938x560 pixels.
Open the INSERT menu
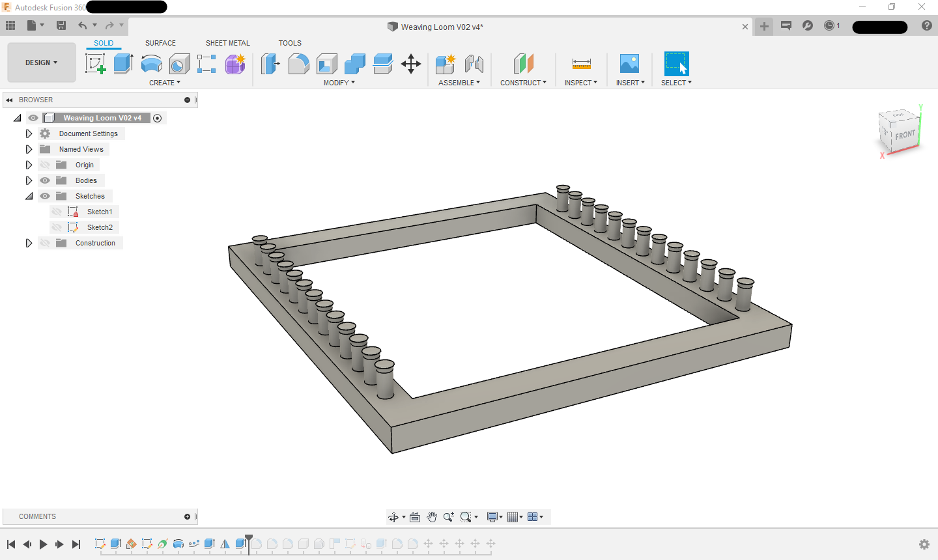(x=631, y=83)
